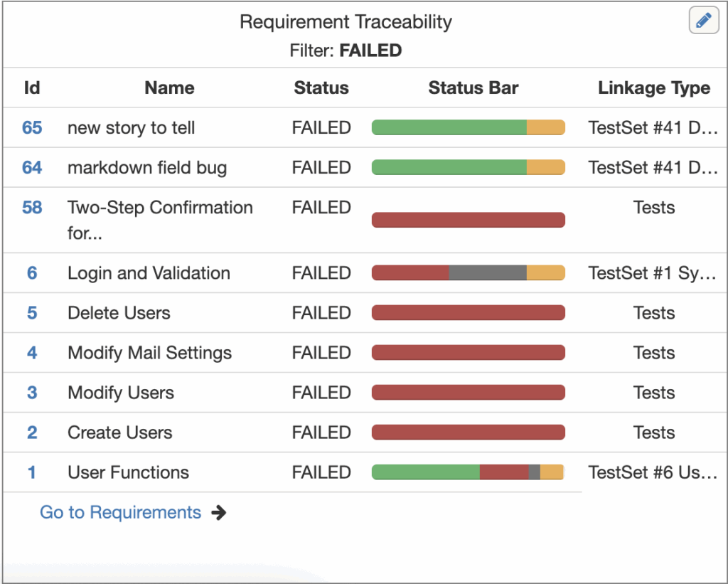Open requirement Id 58

click(x=32, y=208)
